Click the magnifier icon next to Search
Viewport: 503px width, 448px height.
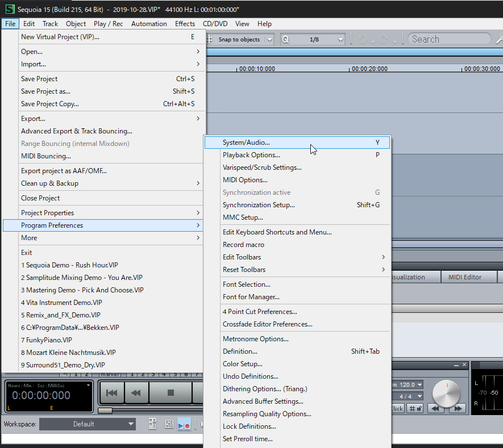[499, 39]
